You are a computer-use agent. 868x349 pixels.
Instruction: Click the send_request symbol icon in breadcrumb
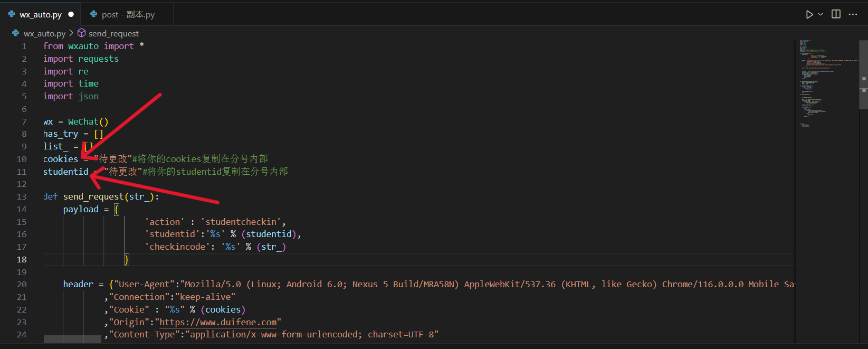coord(82,33)
